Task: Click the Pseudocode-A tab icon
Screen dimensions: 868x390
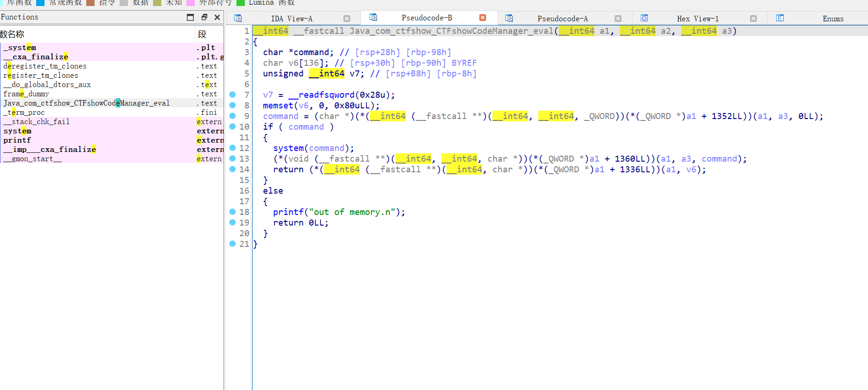Action: [x=509, y=18]
